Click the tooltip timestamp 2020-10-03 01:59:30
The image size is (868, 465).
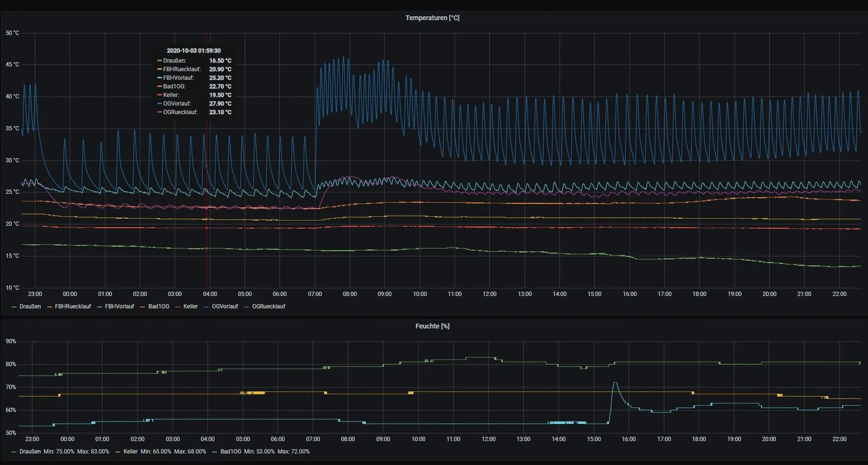pos(194,50)
